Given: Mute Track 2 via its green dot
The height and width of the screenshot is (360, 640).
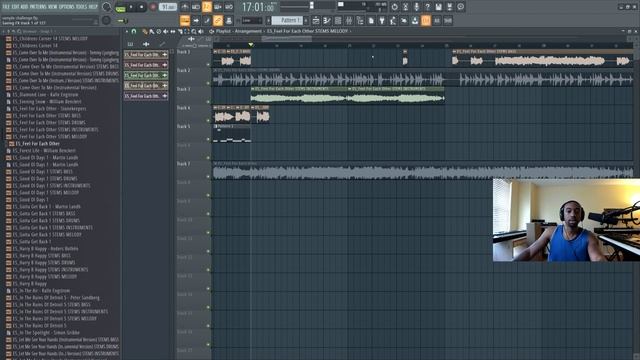Looking at the screenshot, I should 208,83.
